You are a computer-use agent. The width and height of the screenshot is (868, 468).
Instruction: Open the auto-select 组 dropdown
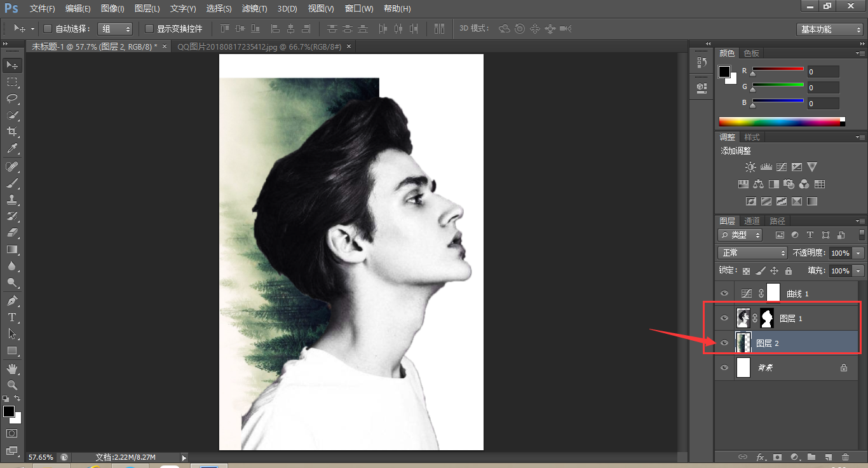[x=115, y=29]
